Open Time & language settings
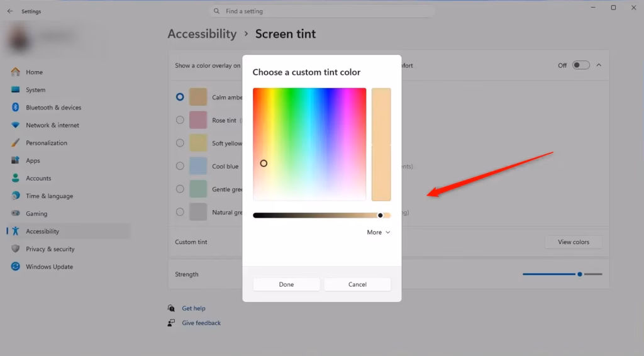The height and width of the screenshot is (356, 644). pos(49,196)
